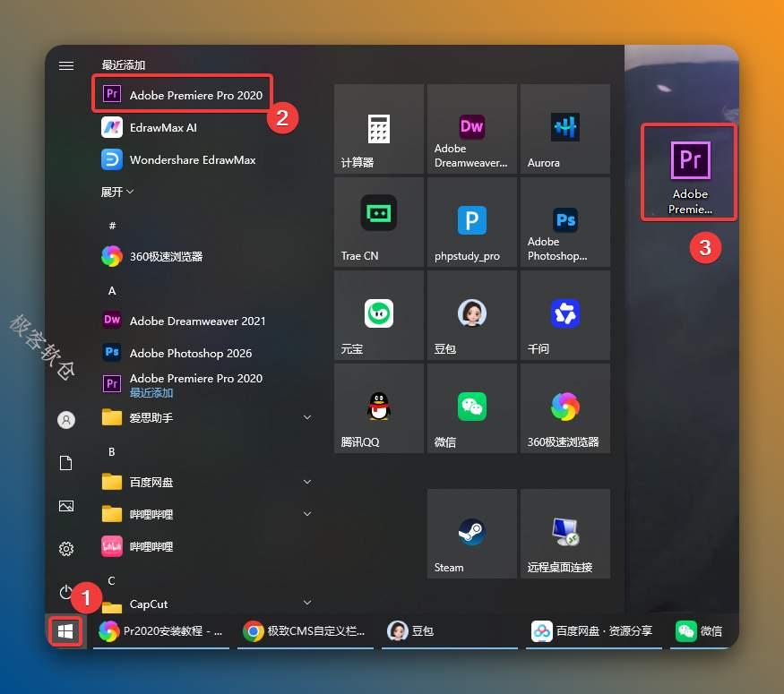Expand the 爱思助手 folder chevron
The width and height of the screenshot is (784, 694).
pos(307,417)
